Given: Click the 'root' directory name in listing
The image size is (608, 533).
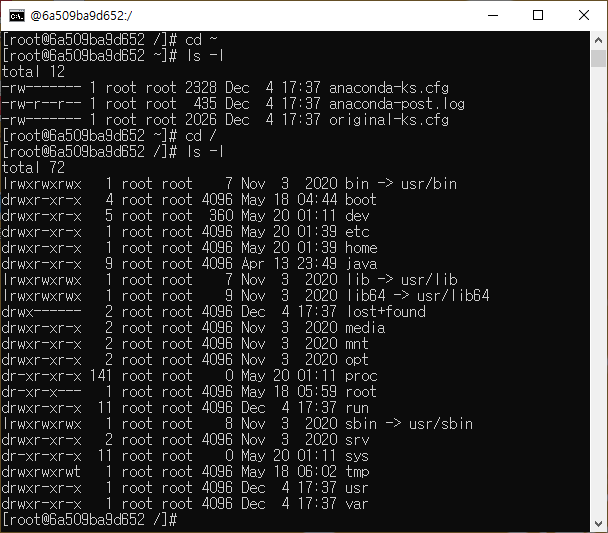Looking at the screenshot, I should (361, 392).
